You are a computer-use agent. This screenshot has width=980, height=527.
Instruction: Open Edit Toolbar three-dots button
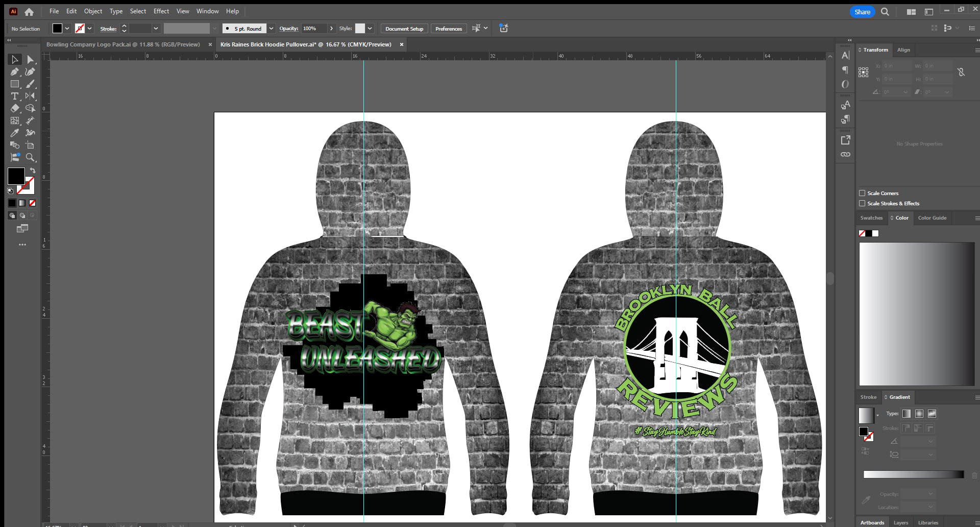(22, 245)
